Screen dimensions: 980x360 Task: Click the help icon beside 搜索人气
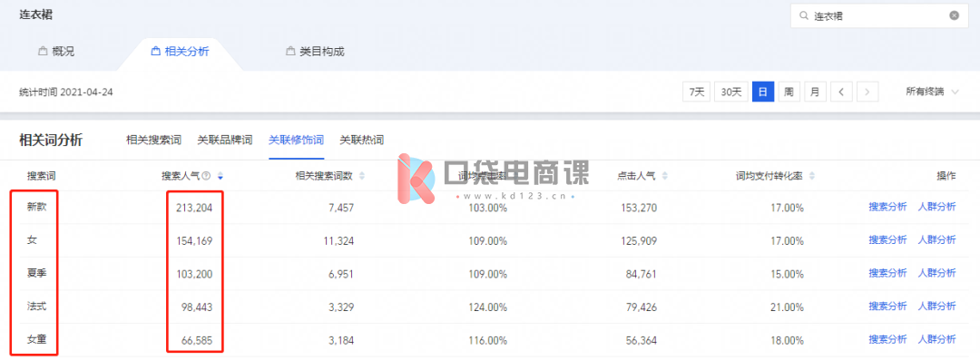(x=206, y=176)
